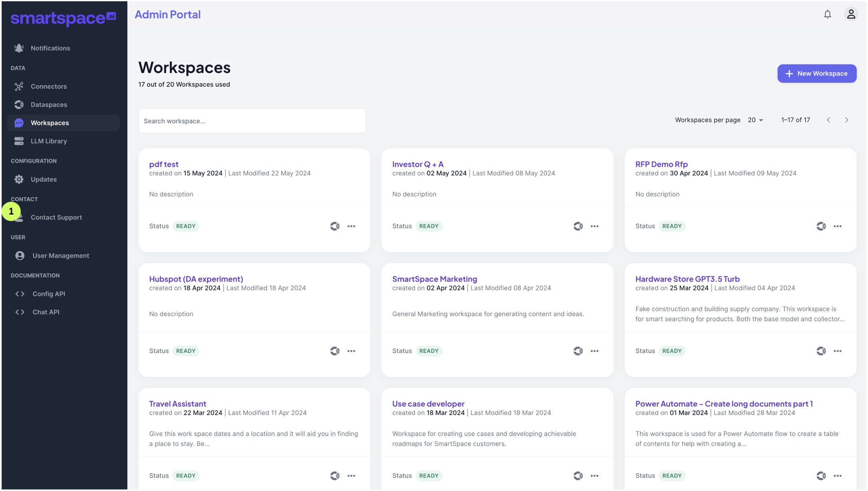The height and width of the screenshot is (491, 868).
Task: Open three-dot menu on Travel Assistant card
Action: pyautogui.click(x=351, y=475)
